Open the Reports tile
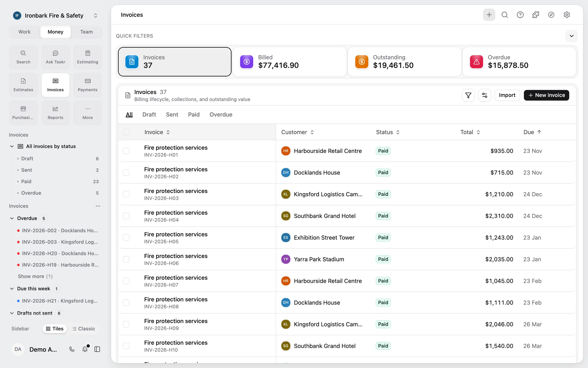The image size is (588, 368). (55, 113)
